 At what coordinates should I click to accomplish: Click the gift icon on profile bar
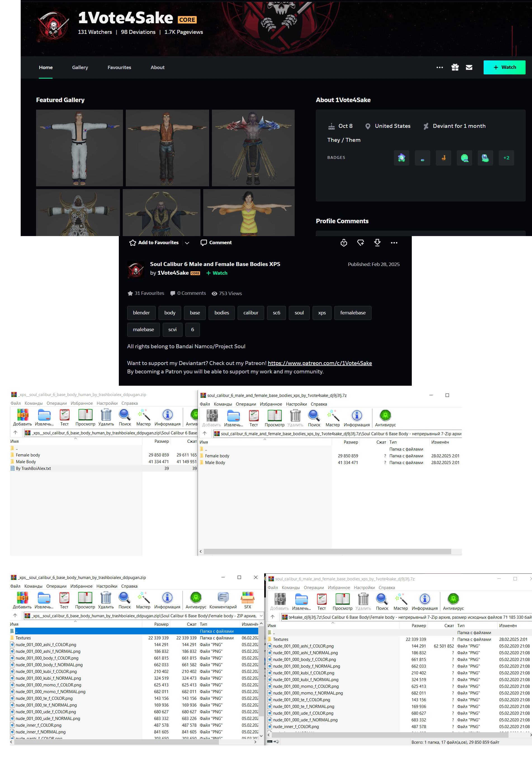pos(455,67)
